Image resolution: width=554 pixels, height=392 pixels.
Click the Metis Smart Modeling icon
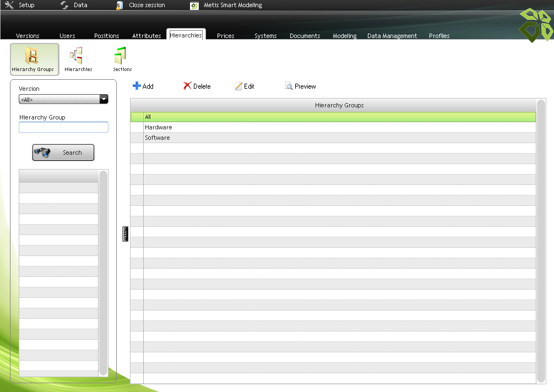(194, 6)
